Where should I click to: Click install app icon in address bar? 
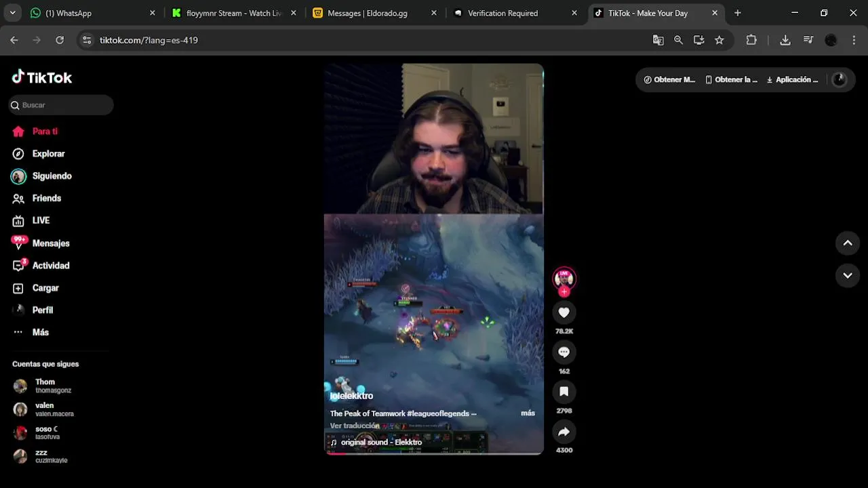(x=699, y=40)
